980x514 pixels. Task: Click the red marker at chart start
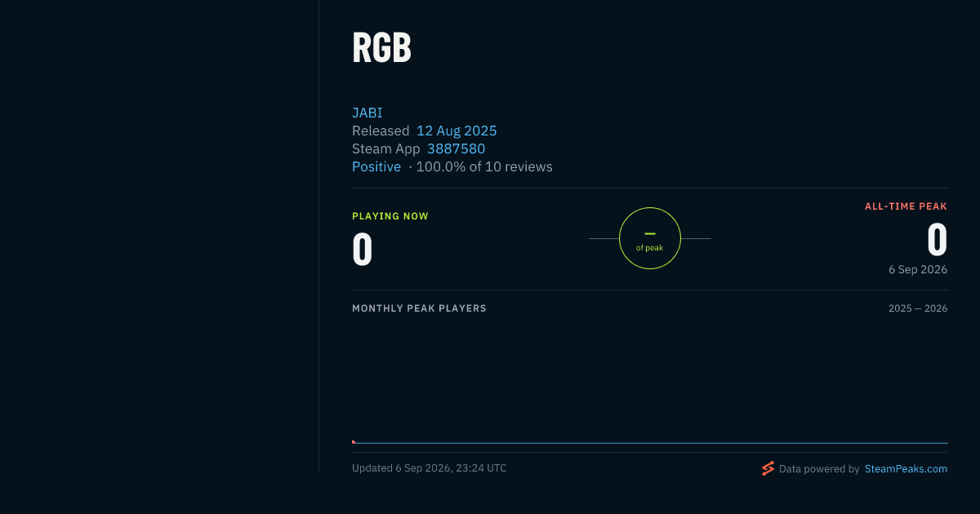click(x=354, y=442)
